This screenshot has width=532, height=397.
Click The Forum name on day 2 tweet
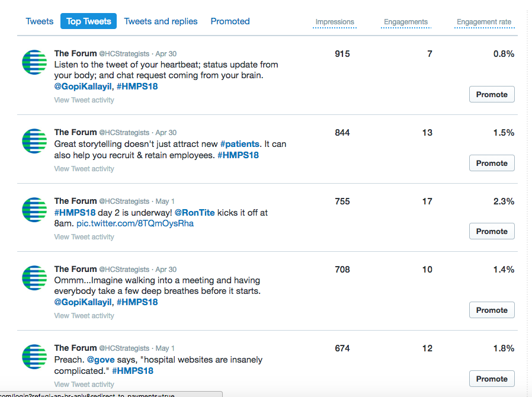(x=75, y=201)
